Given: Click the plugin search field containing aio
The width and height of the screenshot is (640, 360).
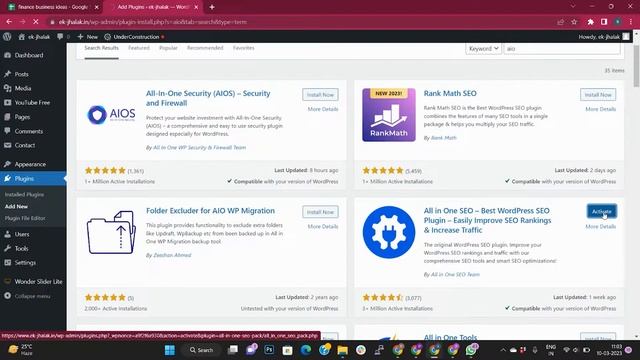Looking at the screenshot, I should tap(562, 49).
